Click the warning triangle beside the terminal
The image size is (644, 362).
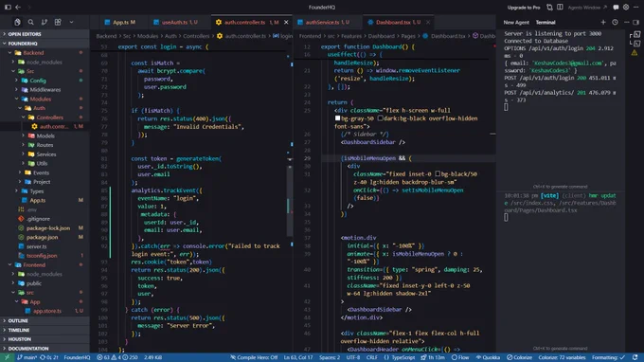click(635, 53)
